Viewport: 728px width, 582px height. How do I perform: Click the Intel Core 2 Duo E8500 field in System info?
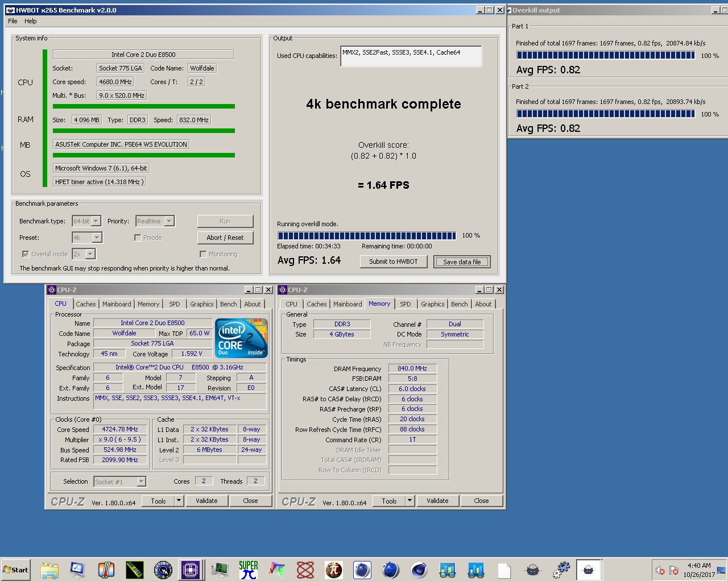pos(143,55)
